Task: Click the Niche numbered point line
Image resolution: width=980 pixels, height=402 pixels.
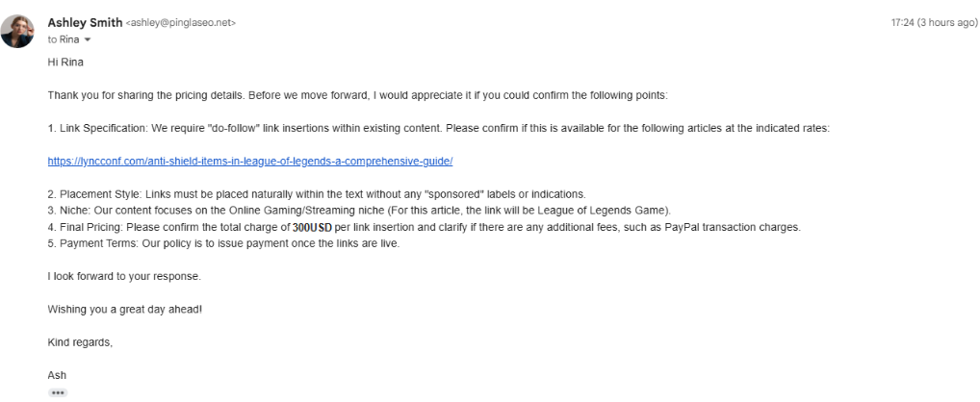Action: [x=359, y=211]
